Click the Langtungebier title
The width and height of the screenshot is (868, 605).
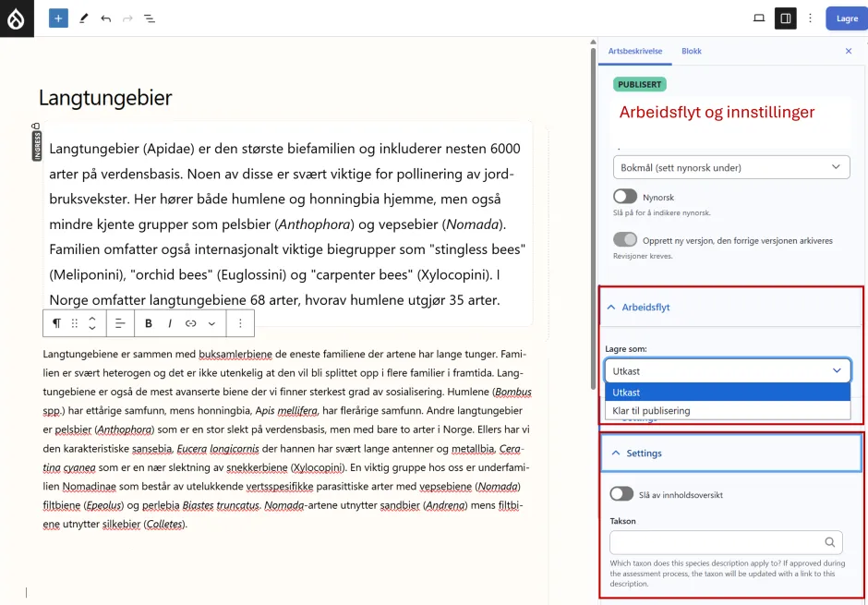pyautogui.click(x=105, y=98)
